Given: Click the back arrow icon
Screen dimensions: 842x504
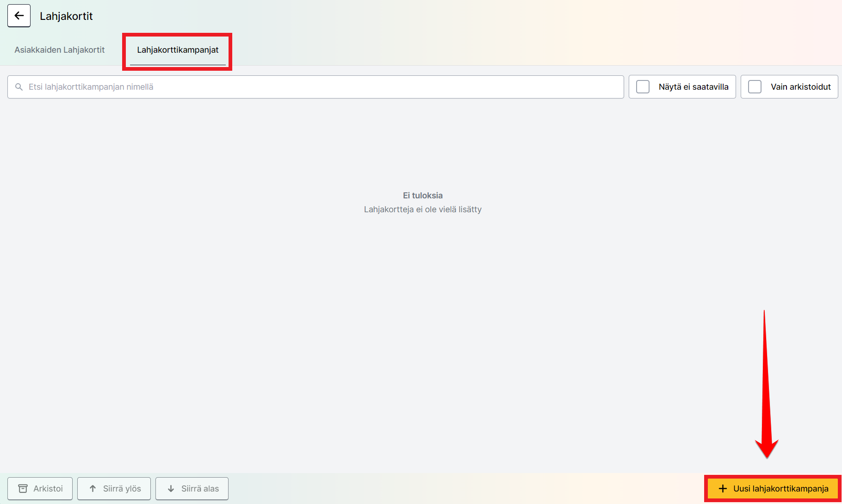Looking at the screenshot, I should 19,16.
